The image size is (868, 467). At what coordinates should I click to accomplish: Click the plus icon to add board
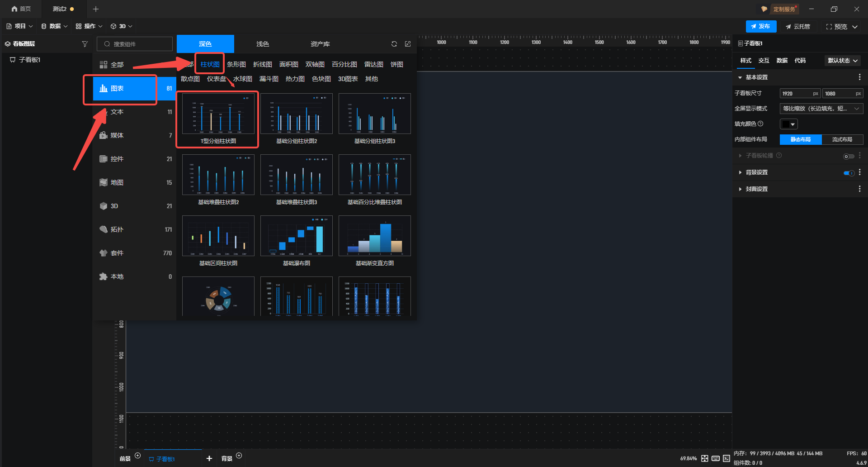(x=209, y=458)
